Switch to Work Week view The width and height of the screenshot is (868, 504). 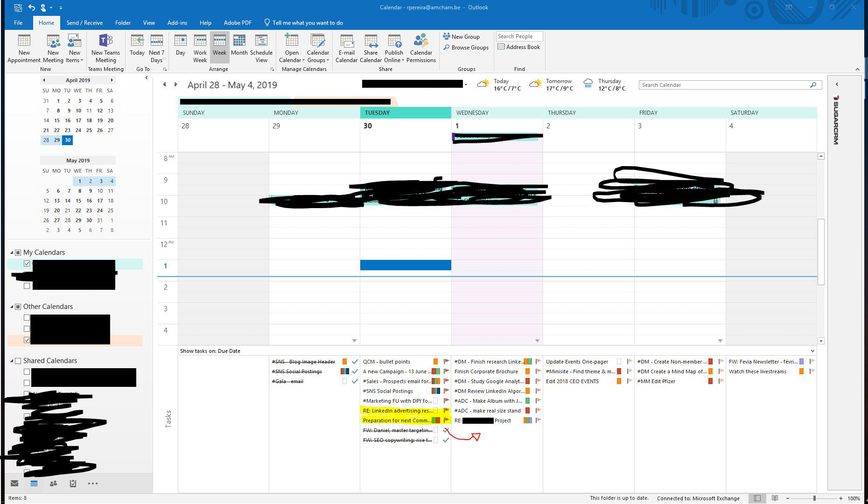200,49
